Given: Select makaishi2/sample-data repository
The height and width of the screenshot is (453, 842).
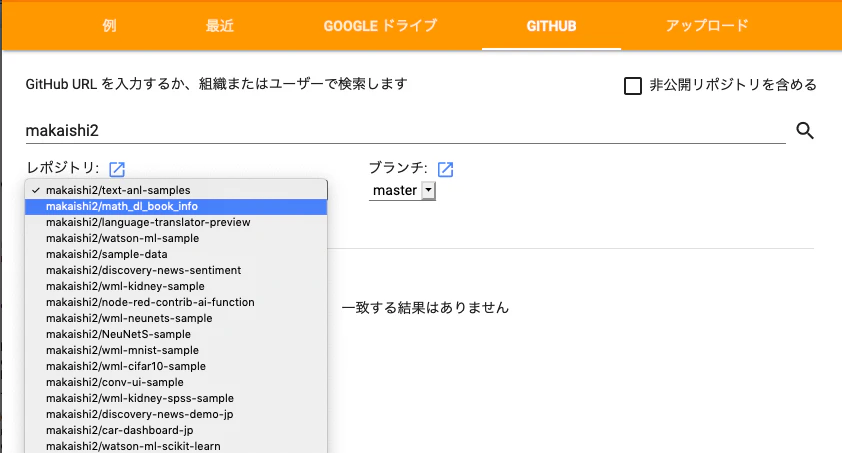Looking at the screenshot, I should 176,254.
